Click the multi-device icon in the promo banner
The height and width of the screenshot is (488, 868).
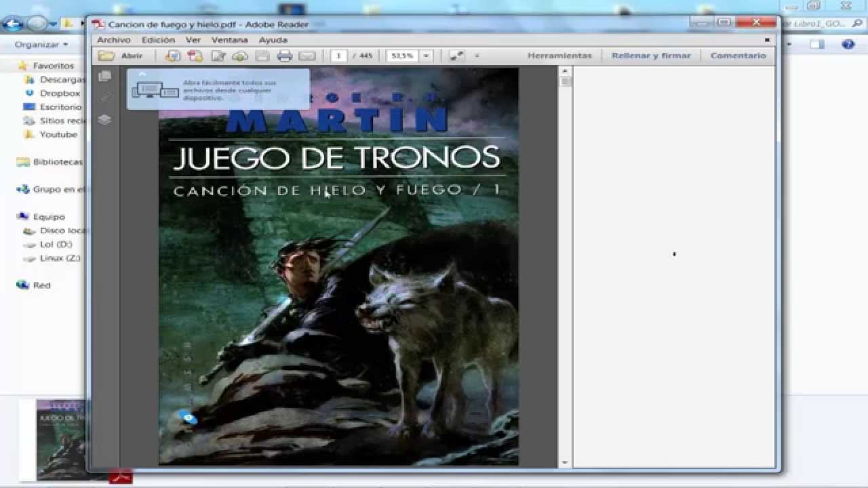click(x=155, y=89)
